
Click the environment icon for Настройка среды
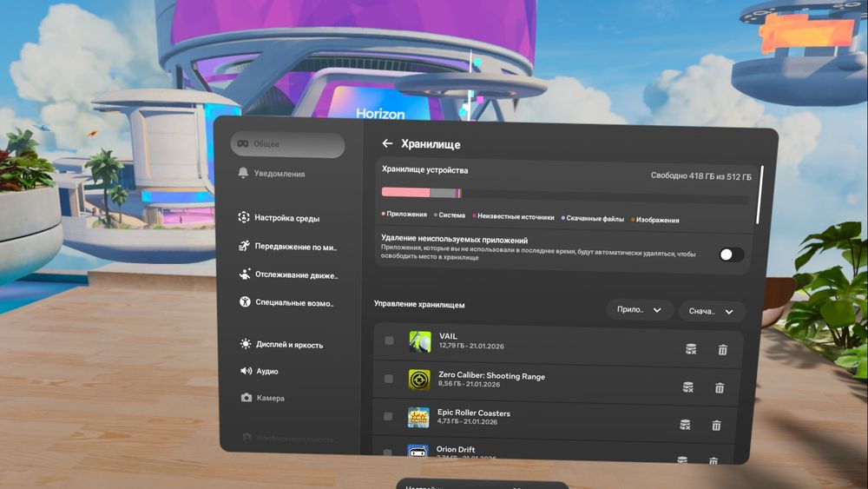click(x=244, y=217)
